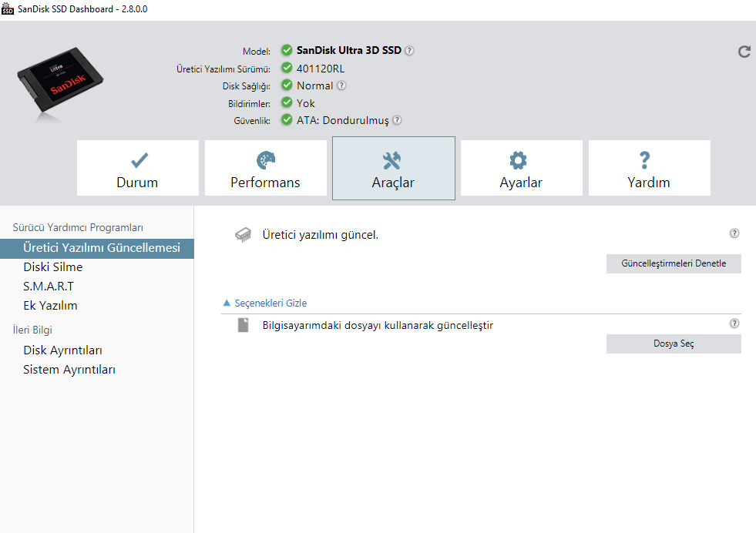Viewport: 756px width, 533px height.
Task: Click the help icon next to SanDisk Ultra 3D SSD
Action: point(409,51)
